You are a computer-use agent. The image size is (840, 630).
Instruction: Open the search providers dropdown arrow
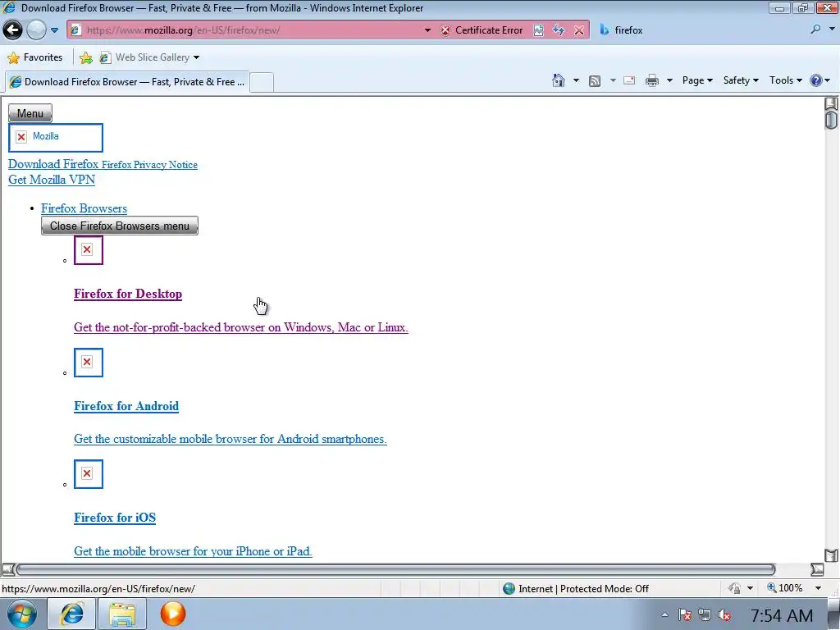(832, 30)
